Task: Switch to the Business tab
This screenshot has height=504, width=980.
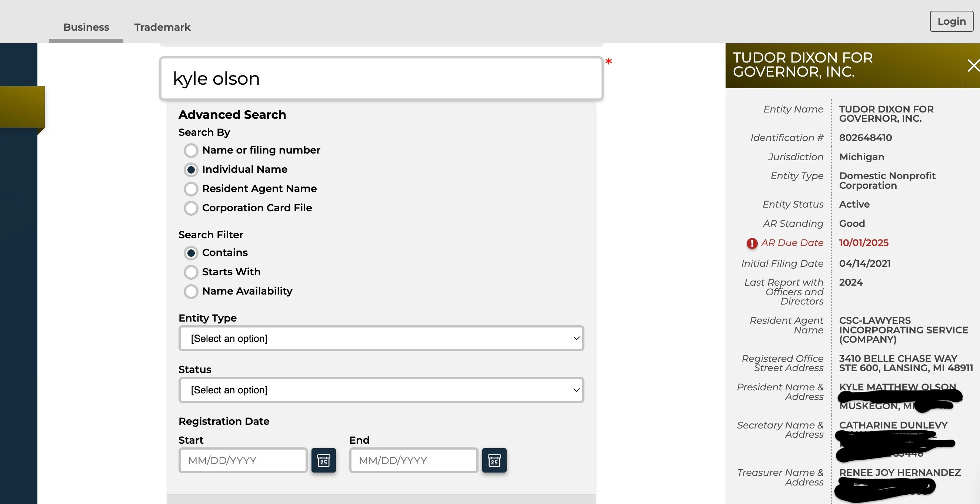Action: (86, 27)
